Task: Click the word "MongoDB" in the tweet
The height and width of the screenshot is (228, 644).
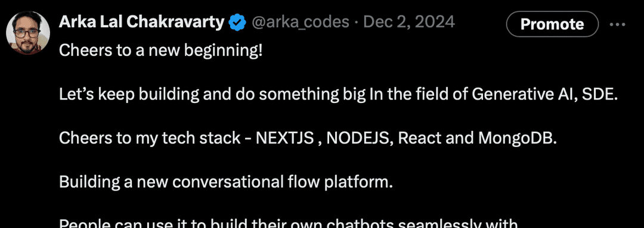Action: click(515, 139)
